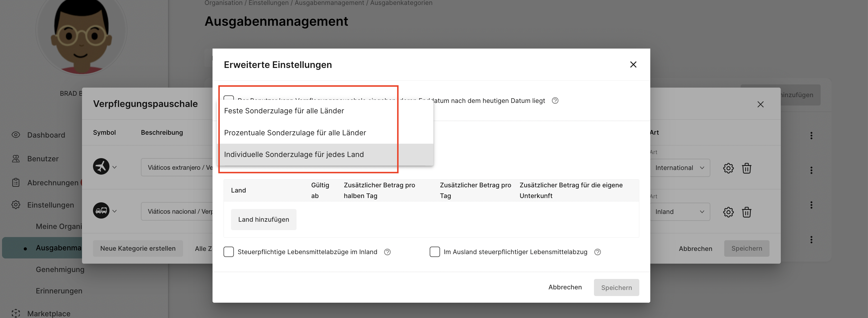Open settings gear for International row

point(728,168)
